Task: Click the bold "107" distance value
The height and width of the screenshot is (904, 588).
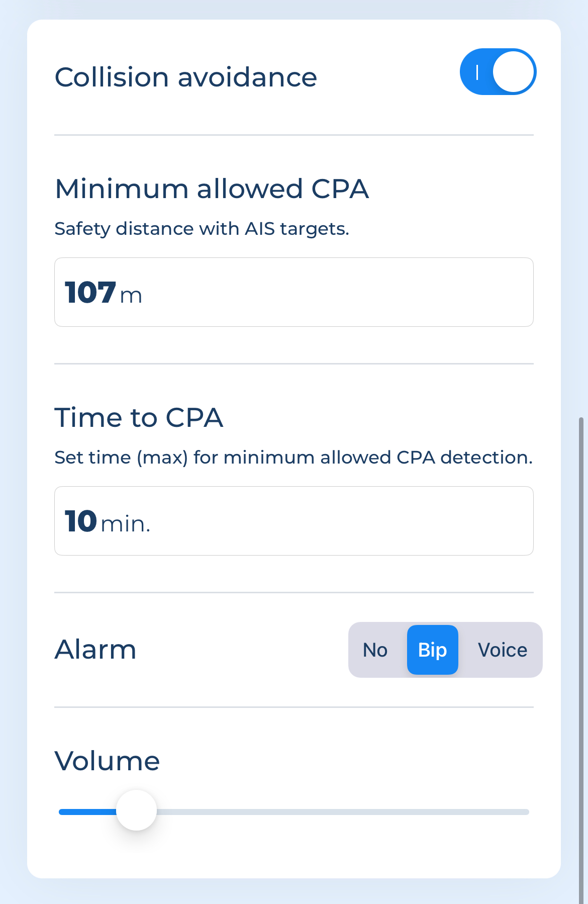Action: [90, 292]
